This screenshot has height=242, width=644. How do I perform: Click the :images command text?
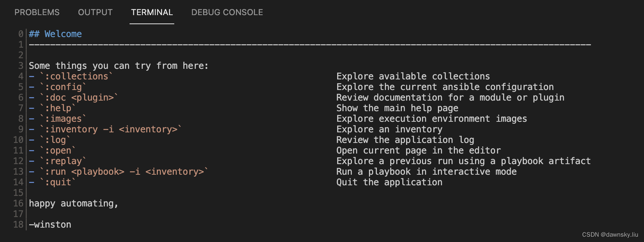click(x=63, y=118)
